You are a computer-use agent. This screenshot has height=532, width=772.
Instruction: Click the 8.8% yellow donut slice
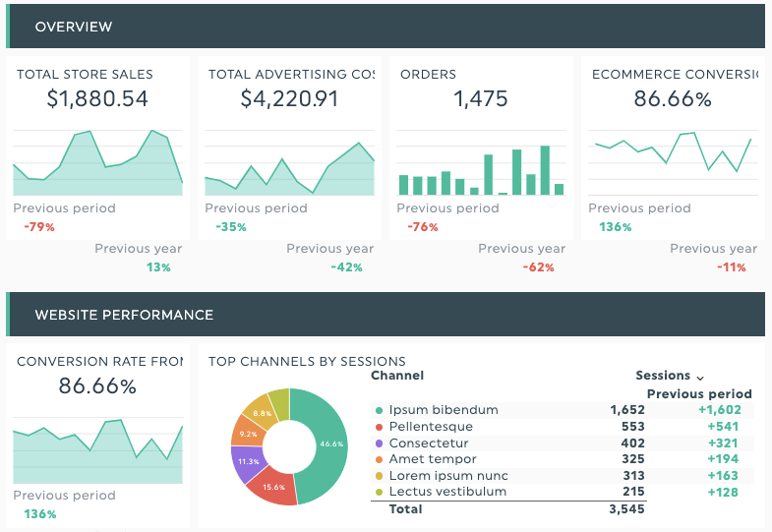click(262, 413)
